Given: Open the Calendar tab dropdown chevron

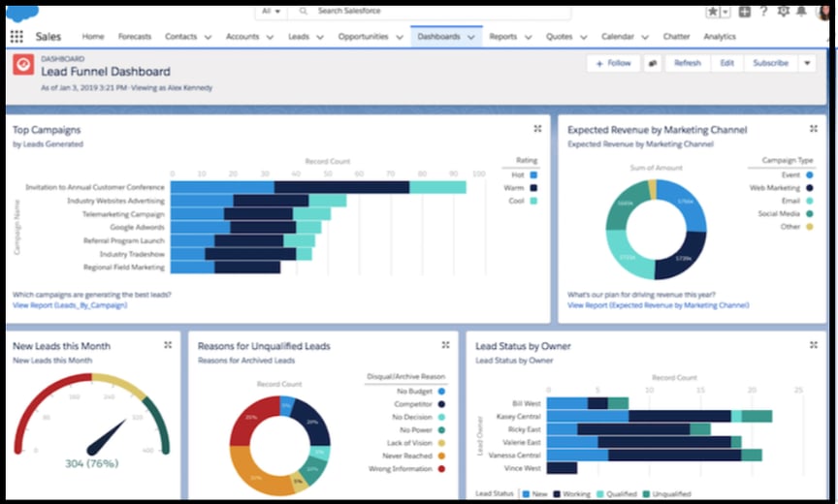Looking at the screenshot, I should click(645, 37).
